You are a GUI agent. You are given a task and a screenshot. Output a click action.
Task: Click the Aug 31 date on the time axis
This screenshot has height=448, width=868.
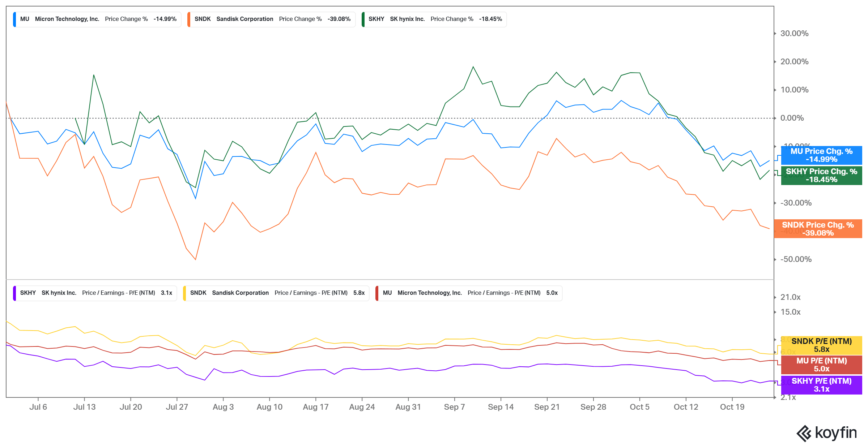coord(408,407)
